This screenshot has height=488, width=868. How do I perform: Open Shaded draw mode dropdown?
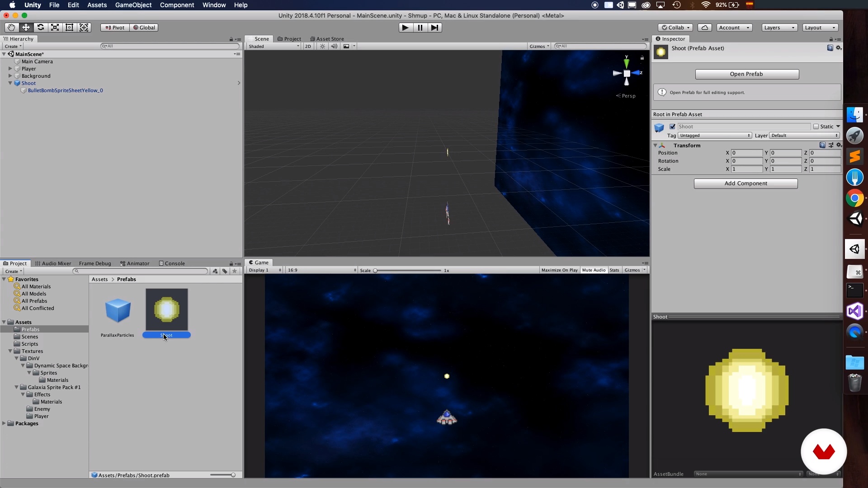[274, 46]
